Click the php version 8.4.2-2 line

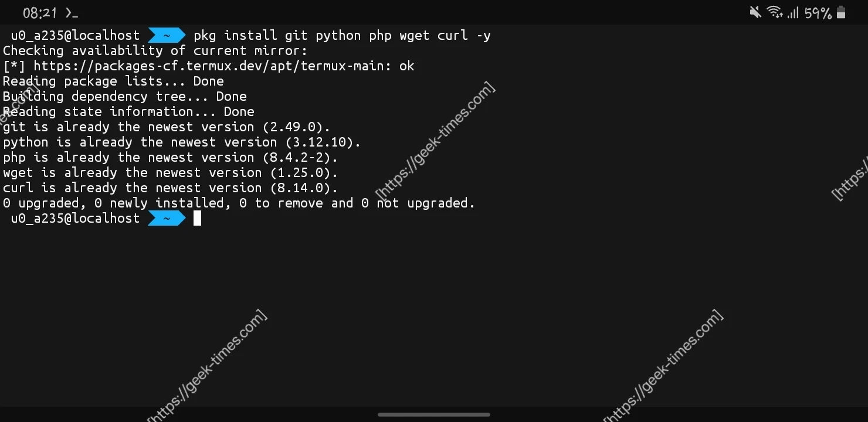(170, 158)
